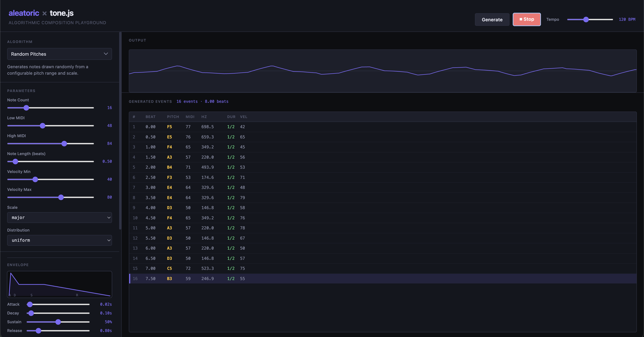Click the Velocity Min slider handle

pos(35,179)
